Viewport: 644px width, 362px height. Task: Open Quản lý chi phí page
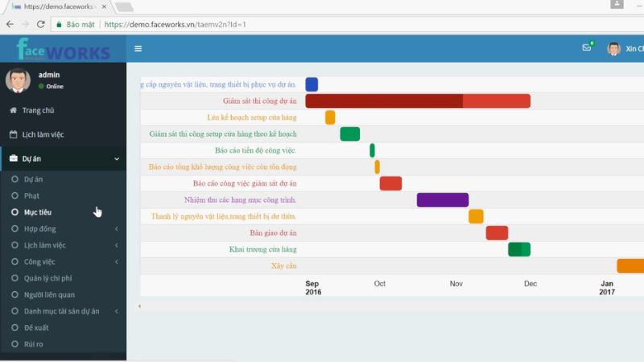coord(47,278)
